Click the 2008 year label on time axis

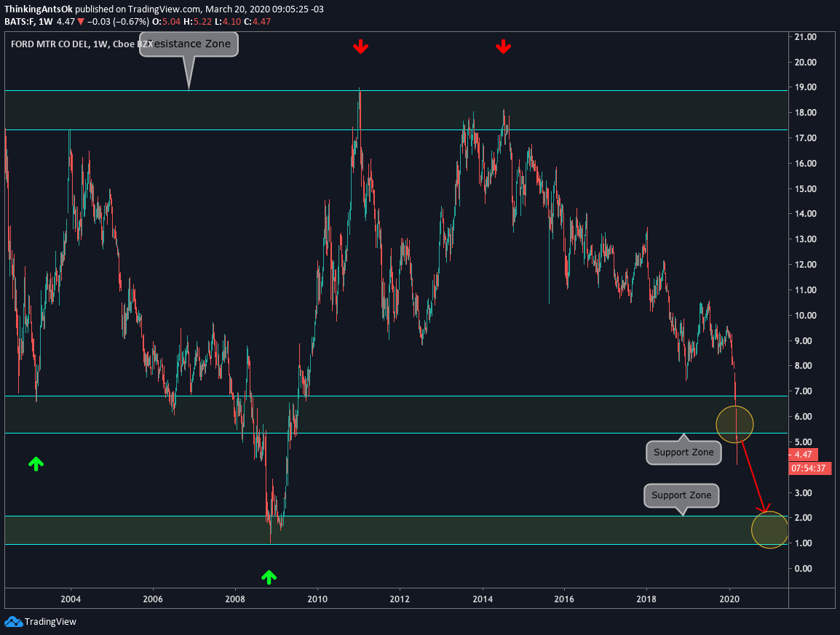(235, 599)
